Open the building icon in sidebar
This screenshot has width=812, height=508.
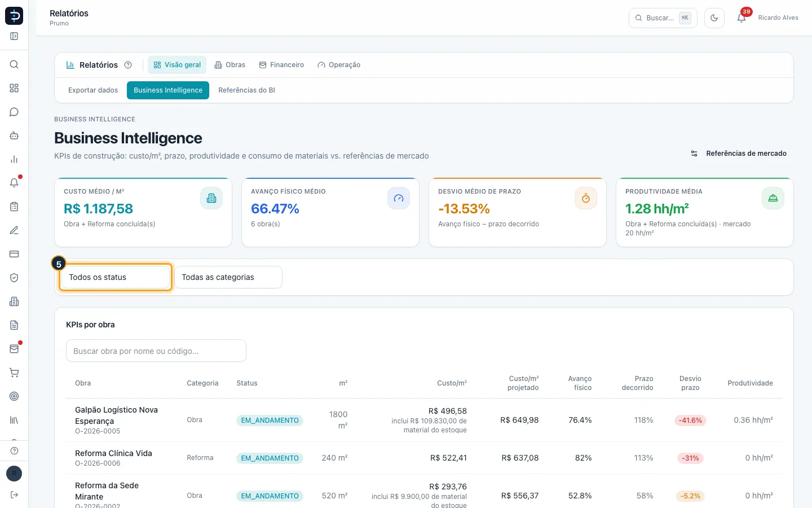point(14,301)
